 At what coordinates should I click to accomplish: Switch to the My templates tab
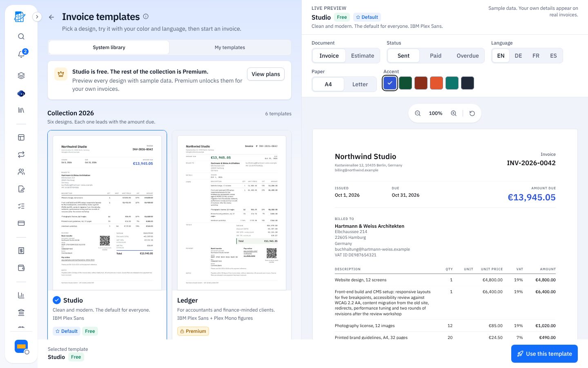tap(230, 47)
